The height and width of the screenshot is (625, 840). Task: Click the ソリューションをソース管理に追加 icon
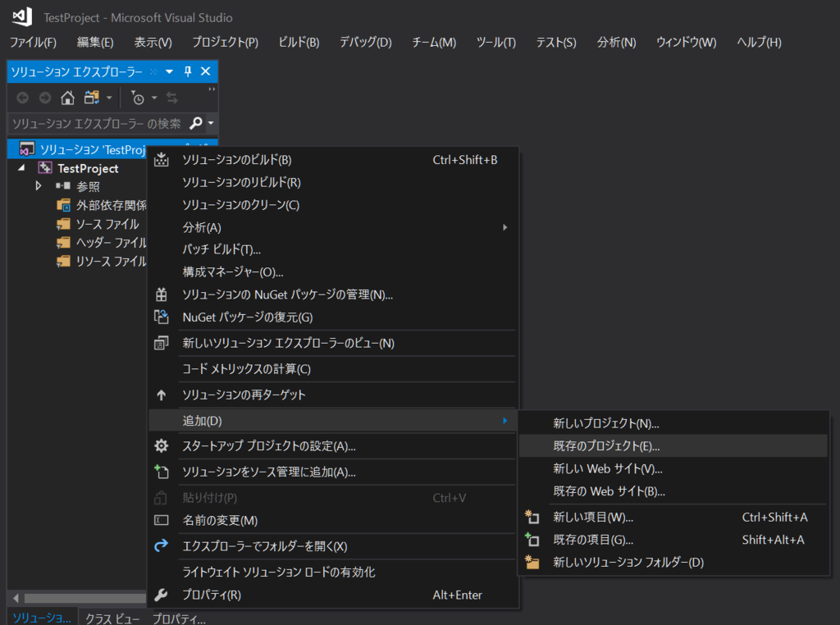pos(162,472)
